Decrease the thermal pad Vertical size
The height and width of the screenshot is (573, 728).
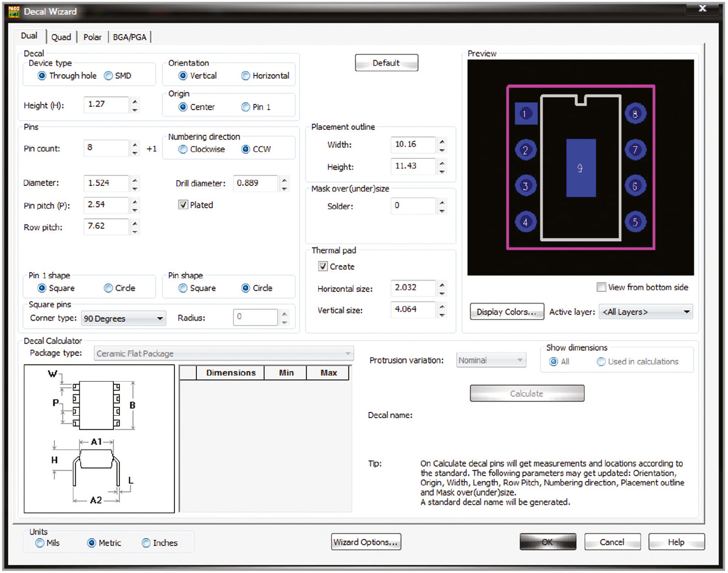click(442, 314)
